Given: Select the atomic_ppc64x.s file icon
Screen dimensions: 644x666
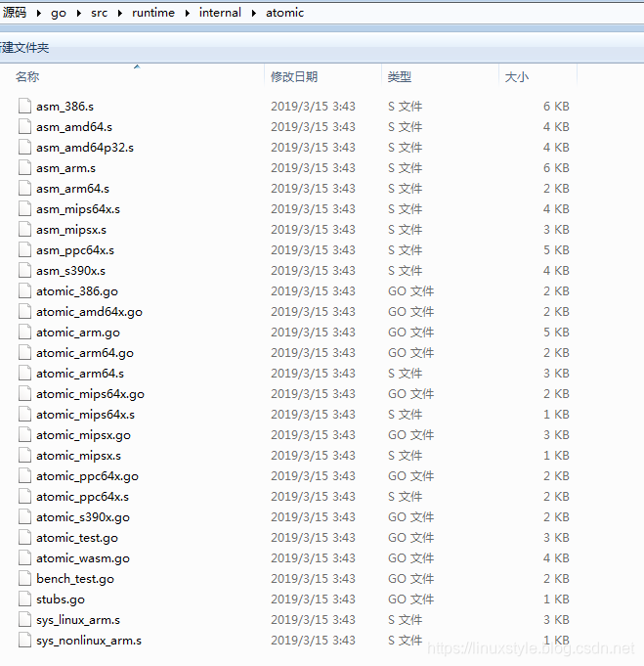Looking at the screenshot, I should click(x=25, y=496).
